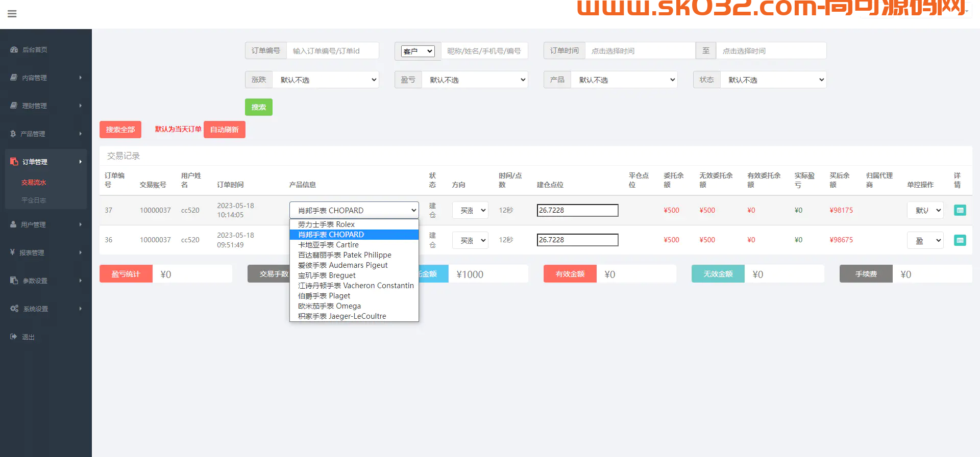The image size is (980, 457).
Task: Click the bitcoin icon beside 产品管理
Action: [13, 134]
